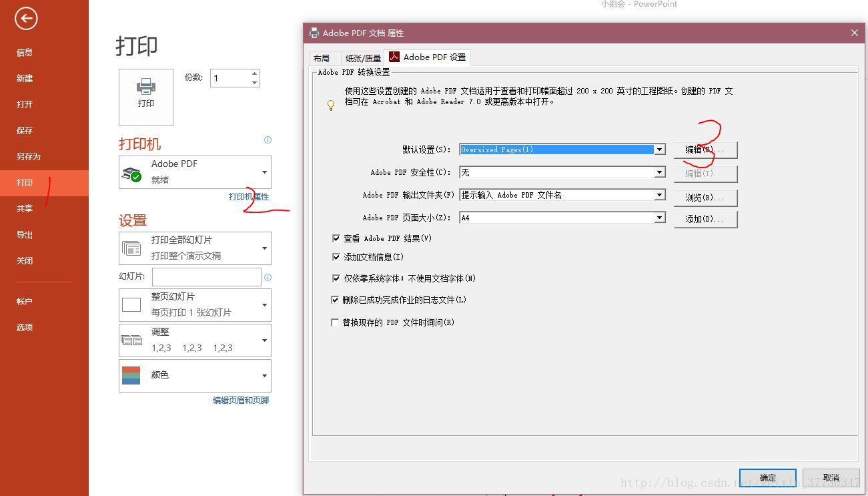The width and height of the screenshot is (868, 496).
Task: Click the copies number input field
Action: tap(230, 78)
